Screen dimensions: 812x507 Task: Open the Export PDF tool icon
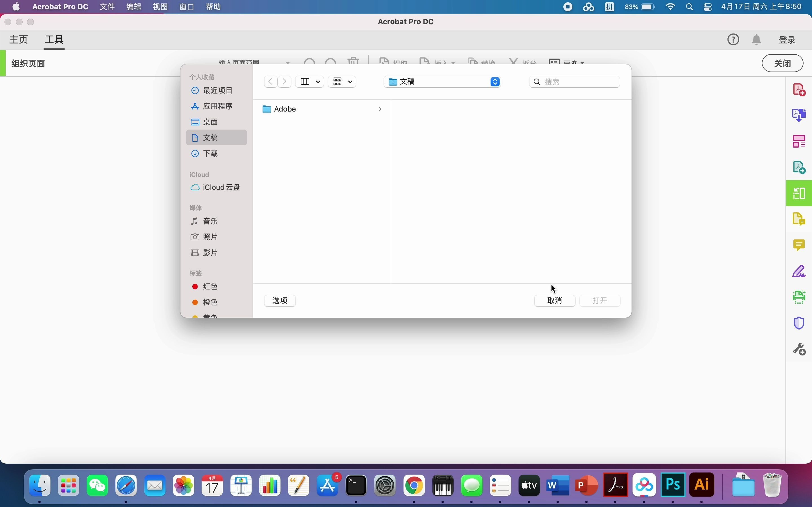click(x=799, y=167)
